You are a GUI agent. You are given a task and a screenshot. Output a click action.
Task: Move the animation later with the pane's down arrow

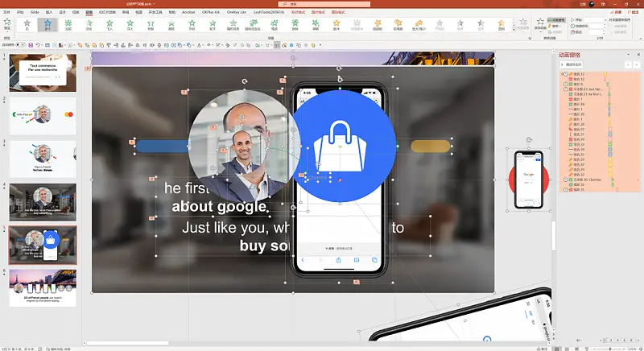tap(637, 65)
